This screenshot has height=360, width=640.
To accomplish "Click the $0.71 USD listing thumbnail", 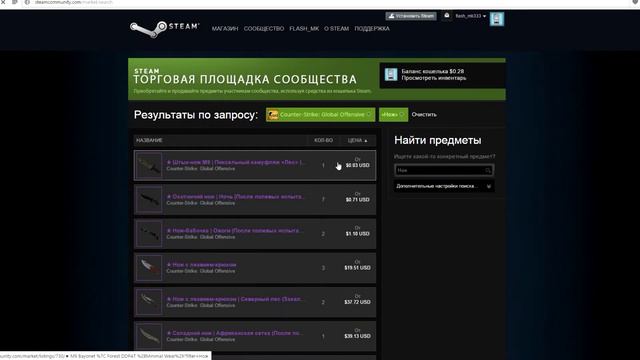I will click(149, 200).
